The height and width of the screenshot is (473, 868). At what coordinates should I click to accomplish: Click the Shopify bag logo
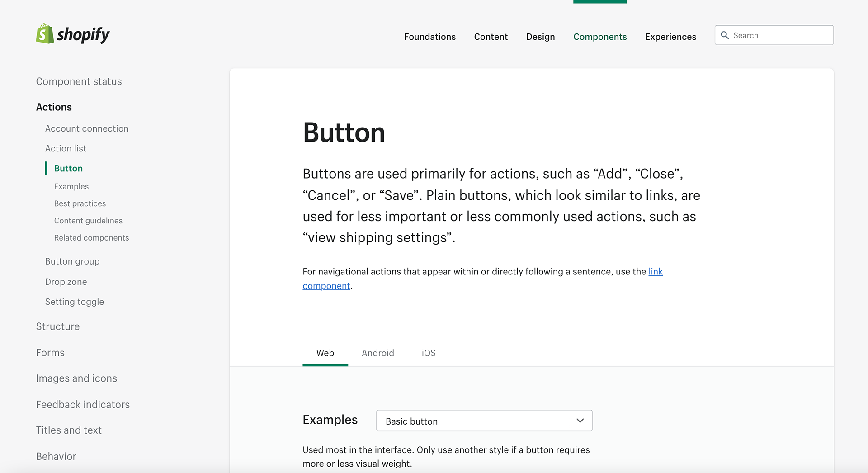coord(45,34)
